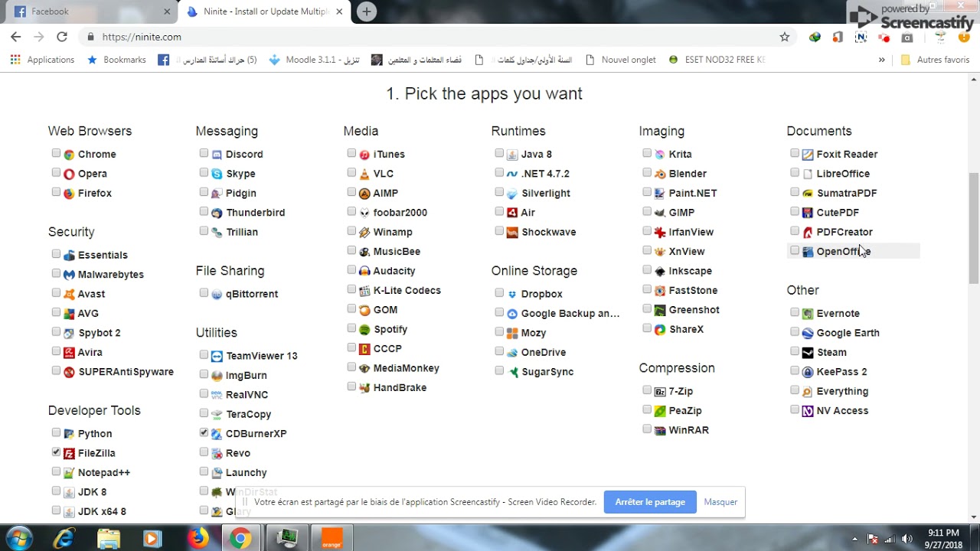
Task: Tick the Java 8 checkbox
Action: point(499,154)
